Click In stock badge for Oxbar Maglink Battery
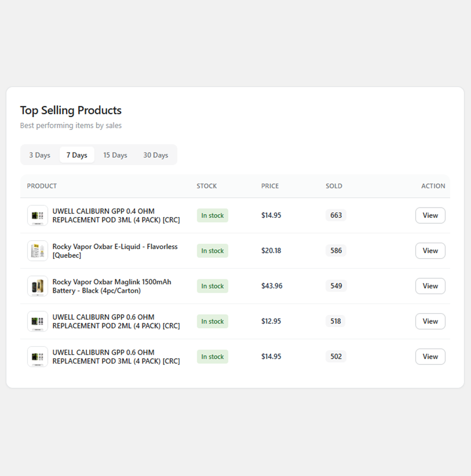 pyautogui.click(x=213, y=286)
